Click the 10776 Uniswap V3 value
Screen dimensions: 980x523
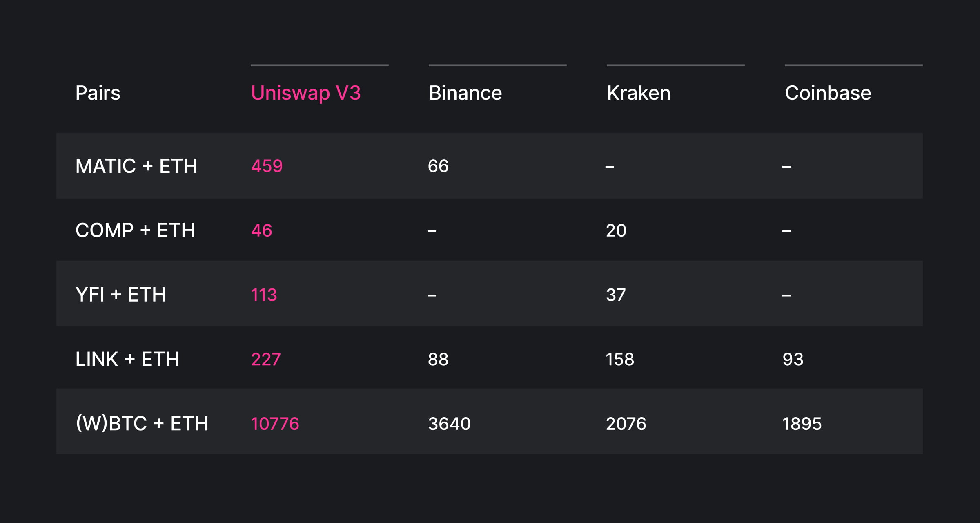click(275, 424)
